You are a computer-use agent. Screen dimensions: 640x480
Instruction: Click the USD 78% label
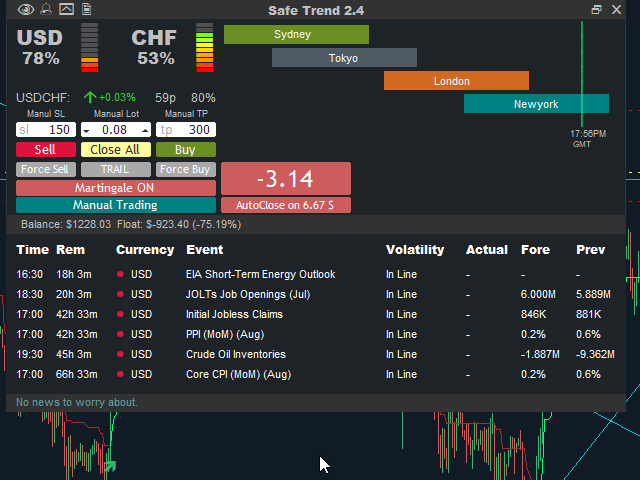point(40,47)
